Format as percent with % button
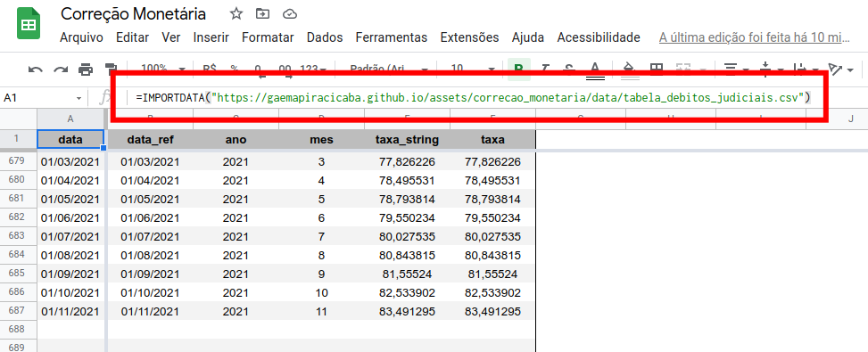 (x=234, y=69)
